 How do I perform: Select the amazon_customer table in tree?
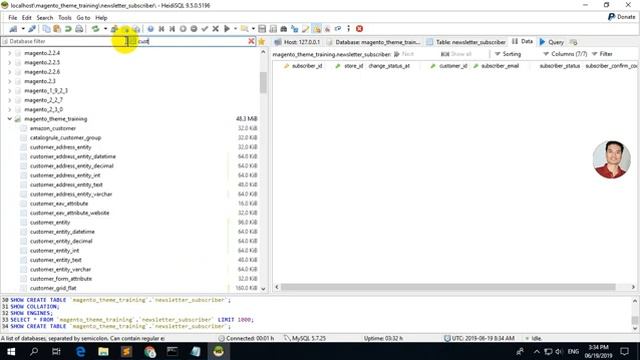(53, 128)
